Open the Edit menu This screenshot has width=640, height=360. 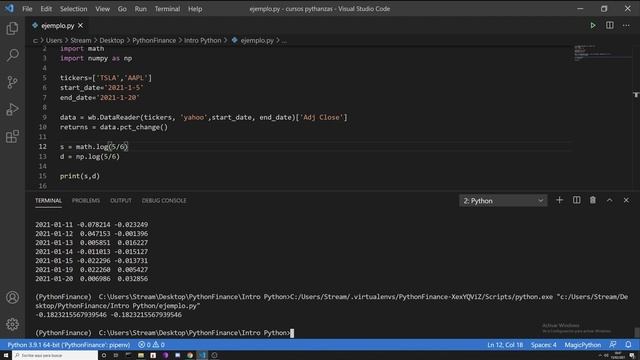coord(46,9)
